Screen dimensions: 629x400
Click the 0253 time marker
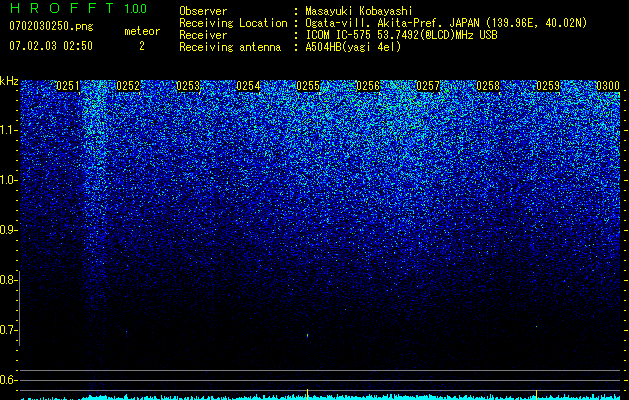coord(188,86)
